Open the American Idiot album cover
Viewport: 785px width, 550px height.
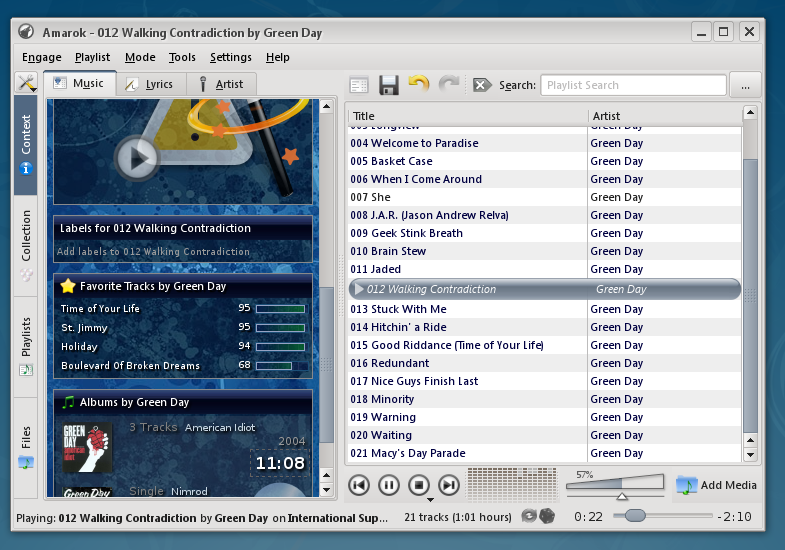coord(87,447)
